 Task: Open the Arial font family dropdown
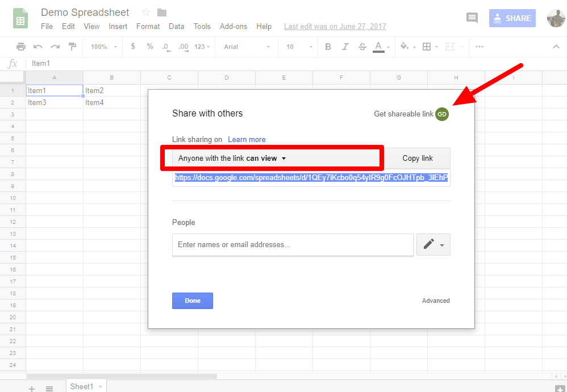pyautogui.click(x=247, y=47)
